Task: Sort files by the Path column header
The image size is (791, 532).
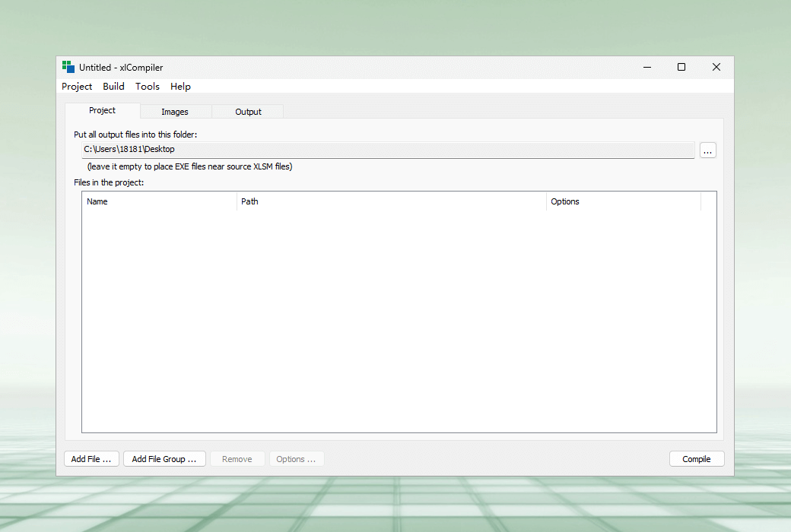Action: (392, 201)
